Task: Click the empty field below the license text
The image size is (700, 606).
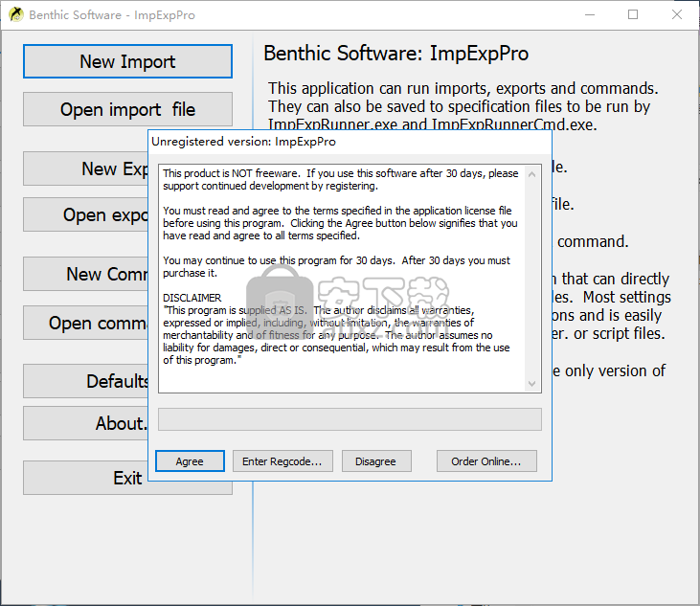Action: [x=350, y=419]
